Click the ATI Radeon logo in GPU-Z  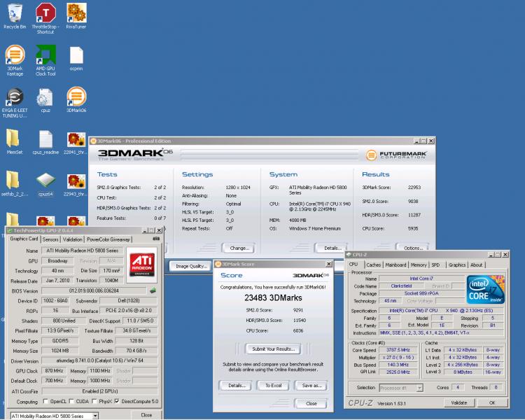pyautogui.click(x=142, y=265)
